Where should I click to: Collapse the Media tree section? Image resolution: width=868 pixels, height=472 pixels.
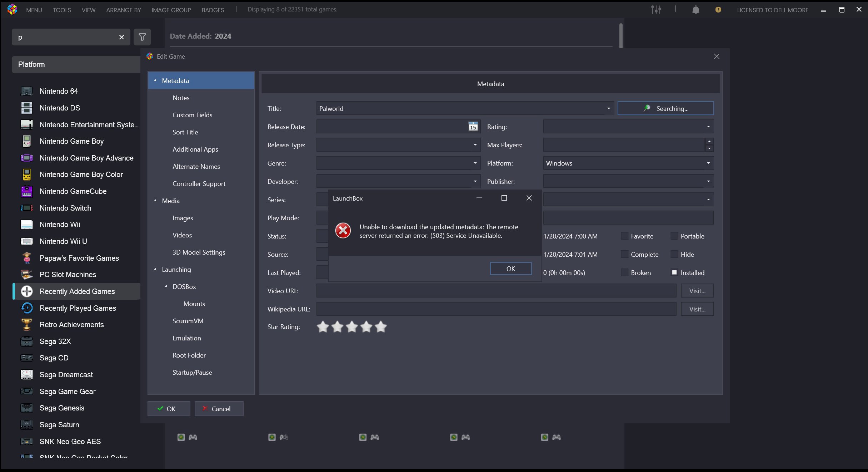tap(155, 201)
